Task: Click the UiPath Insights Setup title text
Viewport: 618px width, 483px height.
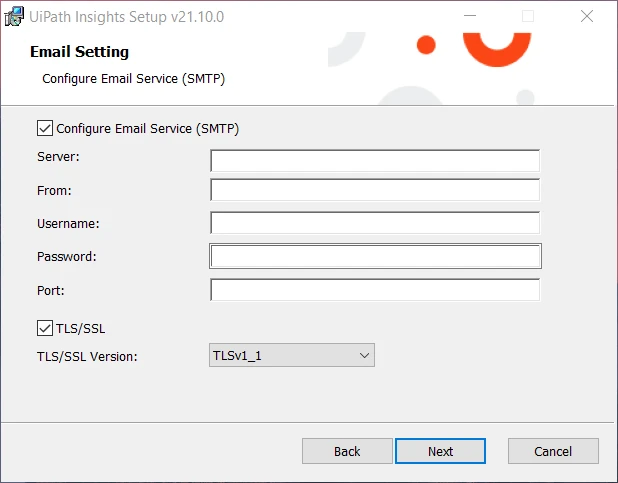Action: 127,17
